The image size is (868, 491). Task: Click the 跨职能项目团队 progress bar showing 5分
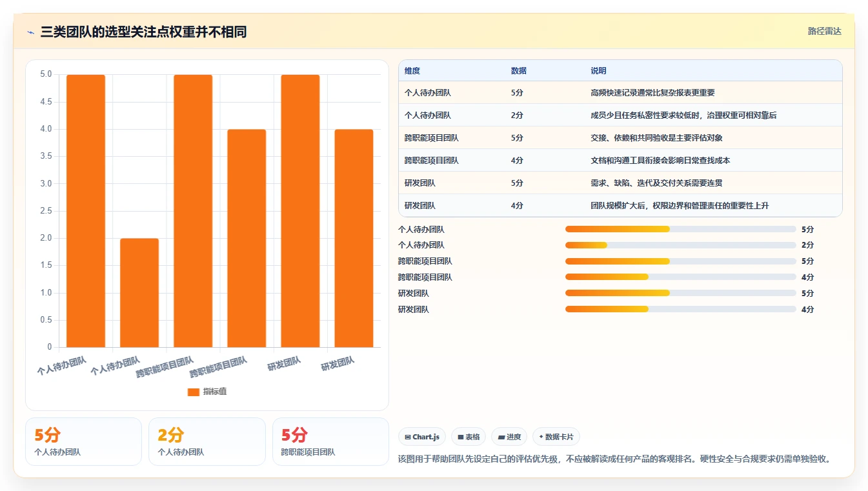681,261
